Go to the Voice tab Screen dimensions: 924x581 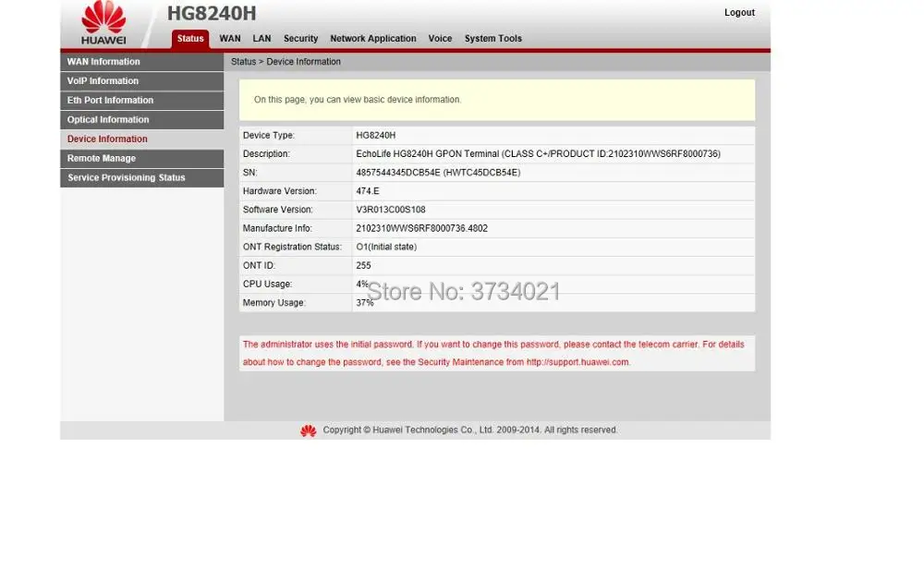[440, 38]
